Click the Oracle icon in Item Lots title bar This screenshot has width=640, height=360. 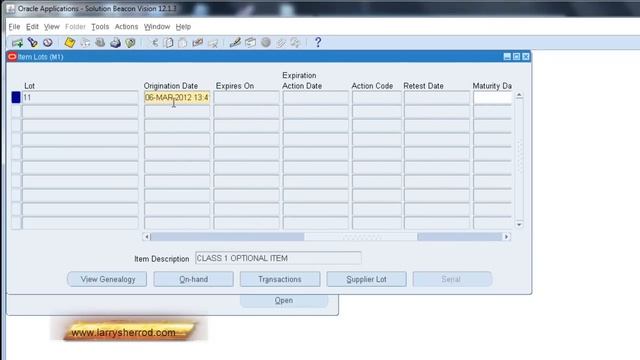coord(12,57)
